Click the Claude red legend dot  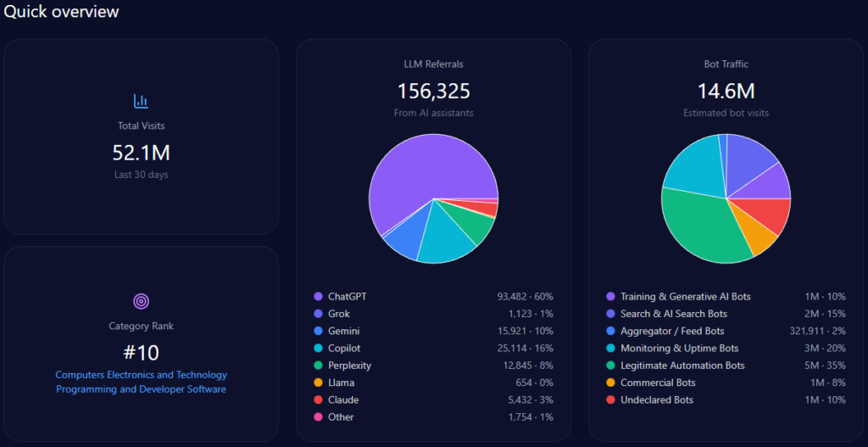[318, 400]
